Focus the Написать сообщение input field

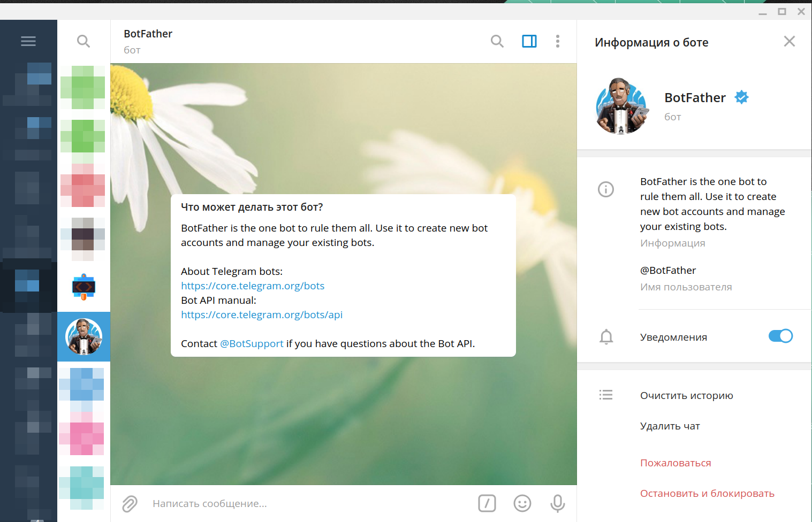310,504
